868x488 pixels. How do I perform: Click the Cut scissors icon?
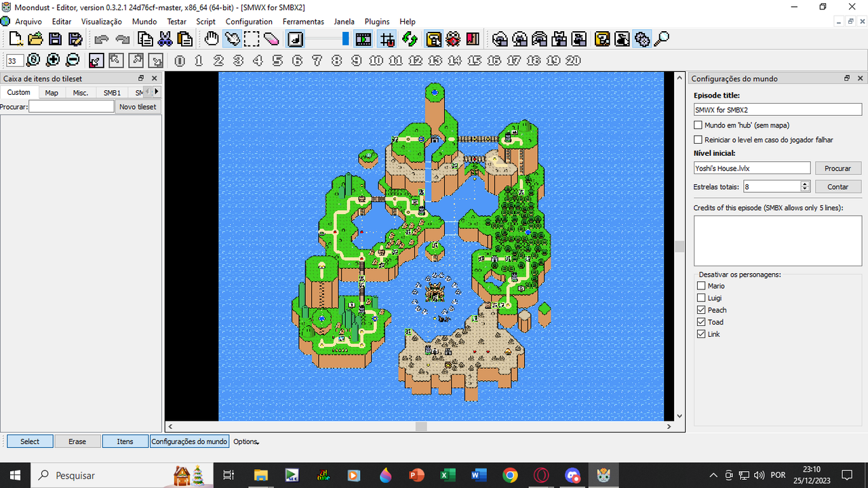165,39
